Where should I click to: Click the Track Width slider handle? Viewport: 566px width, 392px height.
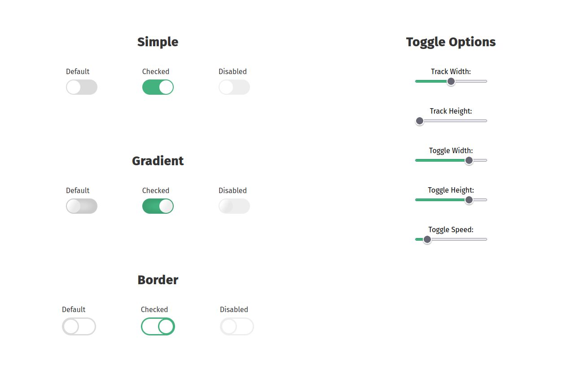451,81
